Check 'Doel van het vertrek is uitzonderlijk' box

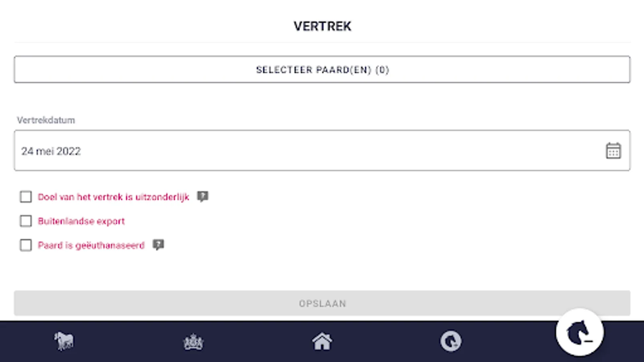26,197
